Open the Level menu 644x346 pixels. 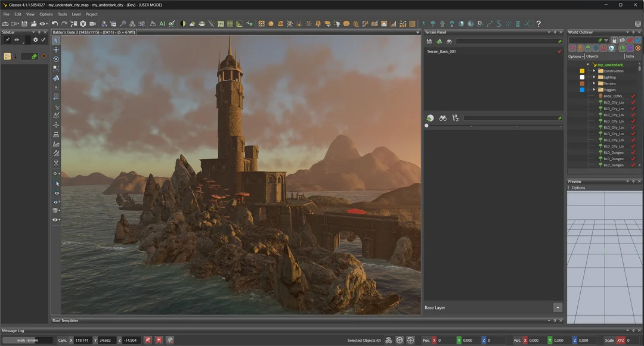coord(76,14)
